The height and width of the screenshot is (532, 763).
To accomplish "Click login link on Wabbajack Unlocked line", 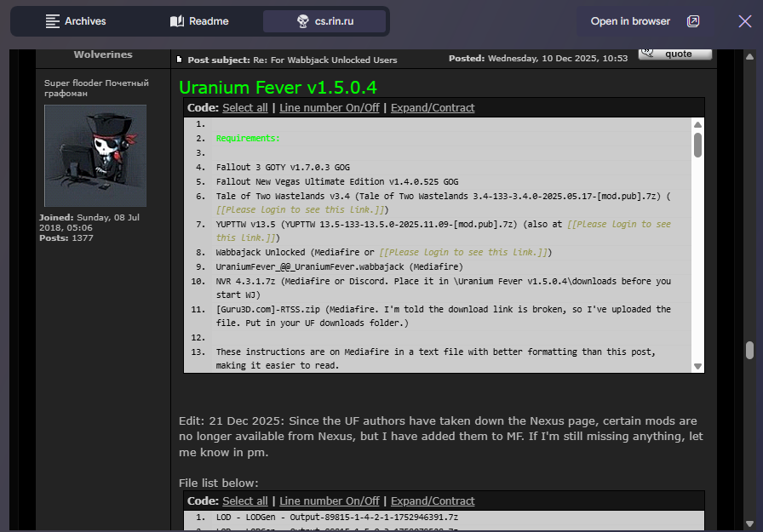I will pyautogui.click(x=463, y=253).
